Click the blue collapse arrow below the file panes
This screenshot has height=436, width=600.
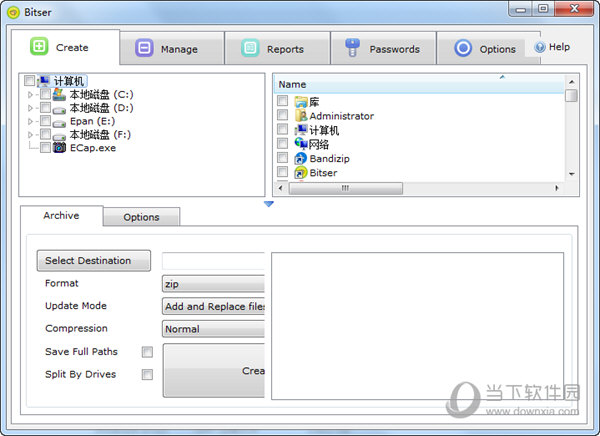coord(269,204)
